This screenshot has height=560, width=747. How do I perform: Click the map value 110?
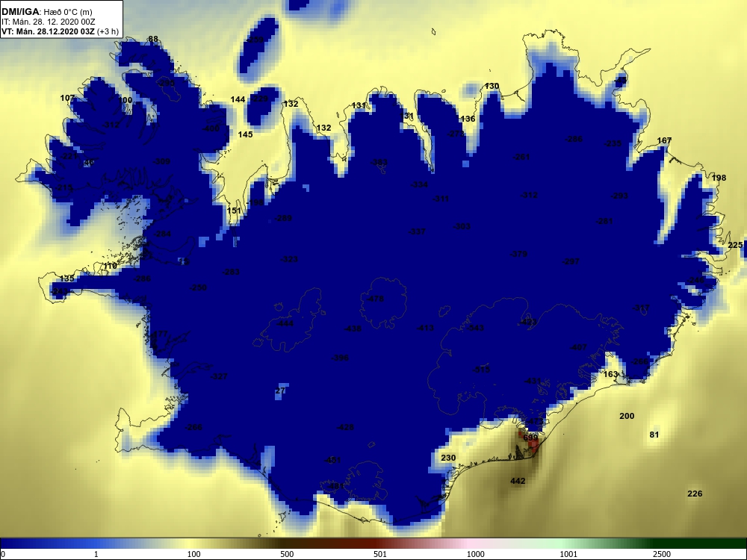tap(110, 266)
